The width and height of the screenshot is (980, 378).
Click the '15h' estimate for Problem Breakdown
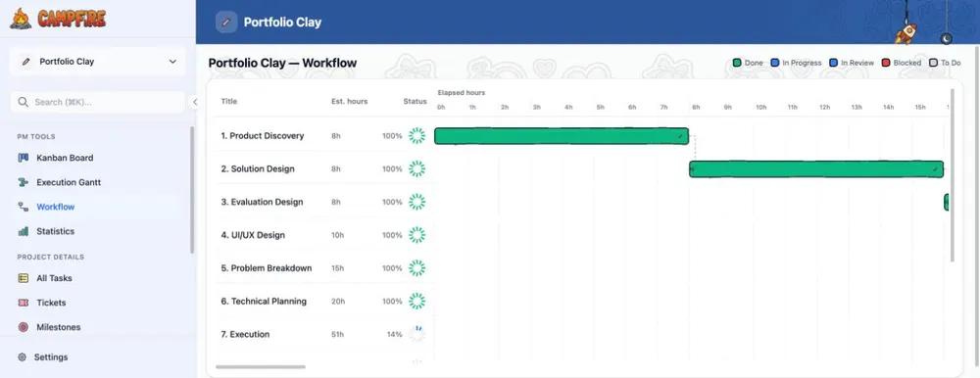(337, 268)
